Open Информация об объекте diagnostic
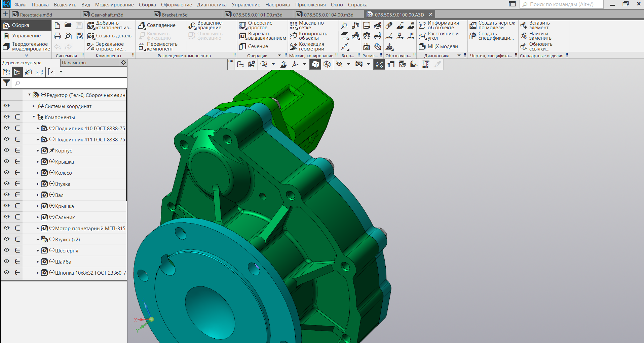This screenshot has width=644, height=343. coord(439,25)
